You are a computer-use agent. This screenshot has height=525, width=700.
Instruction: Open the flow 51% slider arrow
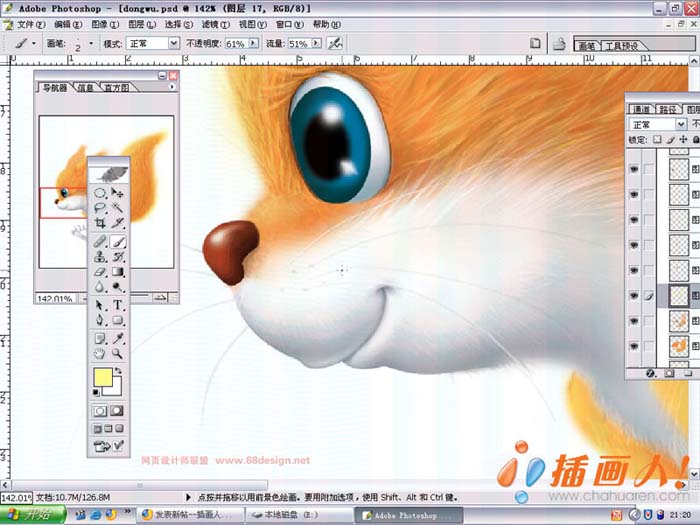click(x=317, y=43)
